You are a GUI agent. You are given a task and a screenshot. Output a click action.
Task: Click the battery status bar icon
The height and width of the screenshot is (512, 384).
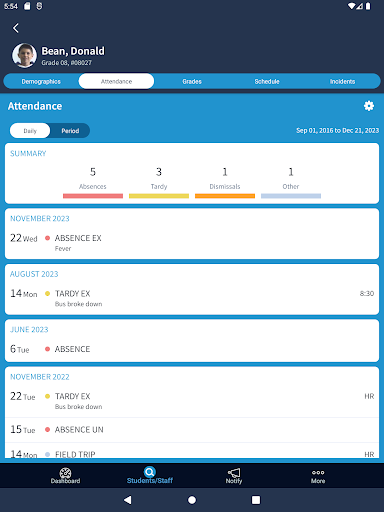pos(368,6)
